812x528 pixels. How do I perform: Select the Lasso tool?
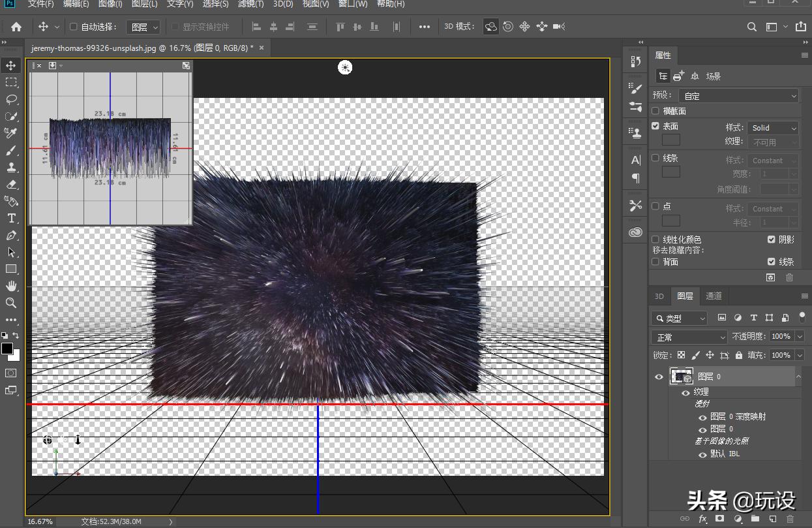11,99
